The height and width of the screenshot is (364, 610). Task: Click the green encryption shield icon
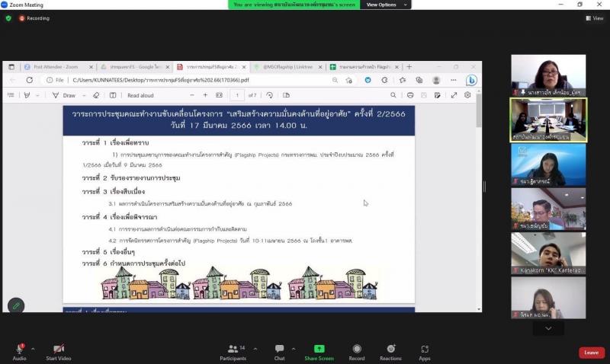point(8,18)
